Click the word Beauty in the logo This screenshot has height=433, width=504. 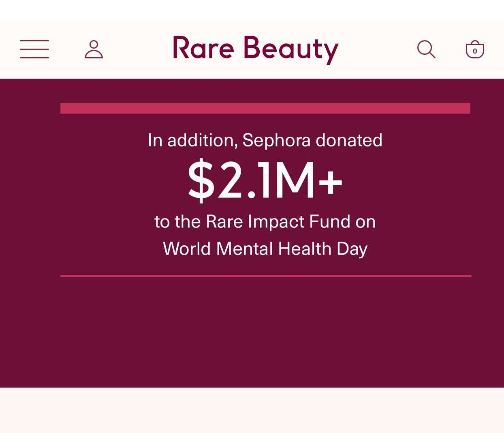click(x=291, y=49)
